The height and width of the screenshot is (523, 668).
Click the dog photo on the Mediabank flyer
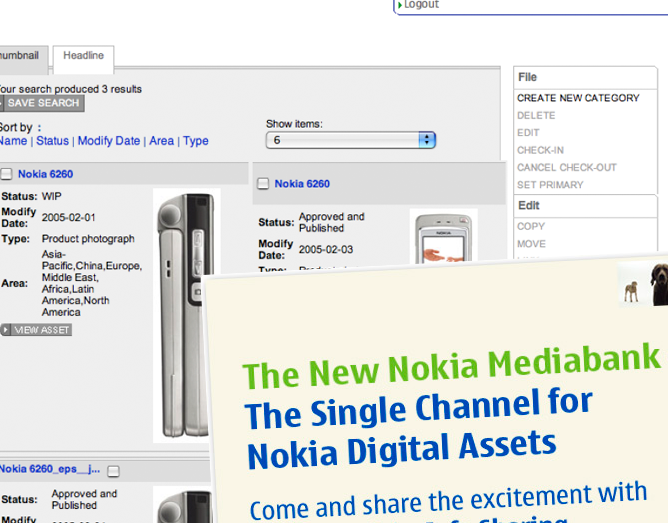(642, 284)
